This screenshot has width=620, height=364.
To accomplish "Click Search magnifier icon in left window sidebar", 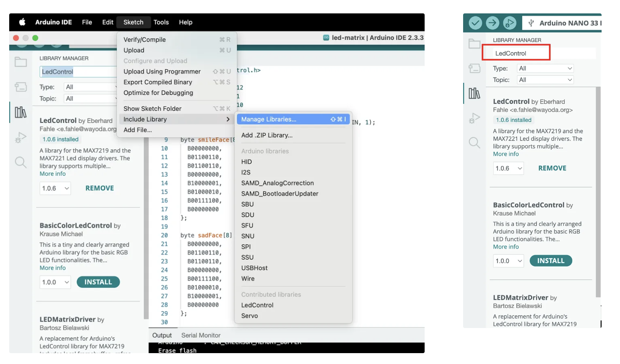I will click(x=20, y=162).
